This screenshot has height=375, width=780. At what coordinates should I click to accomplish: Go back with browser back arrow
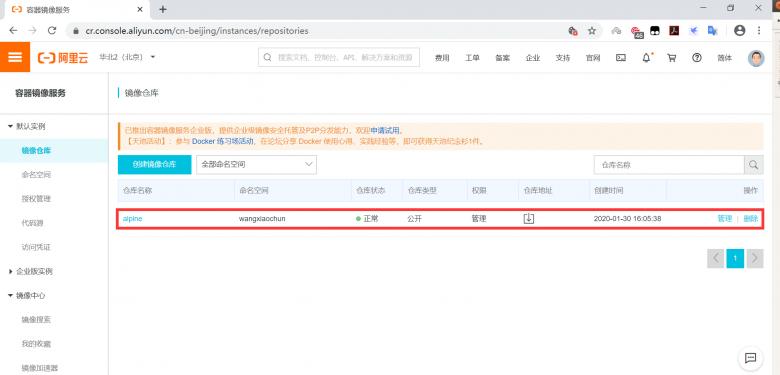13,31
